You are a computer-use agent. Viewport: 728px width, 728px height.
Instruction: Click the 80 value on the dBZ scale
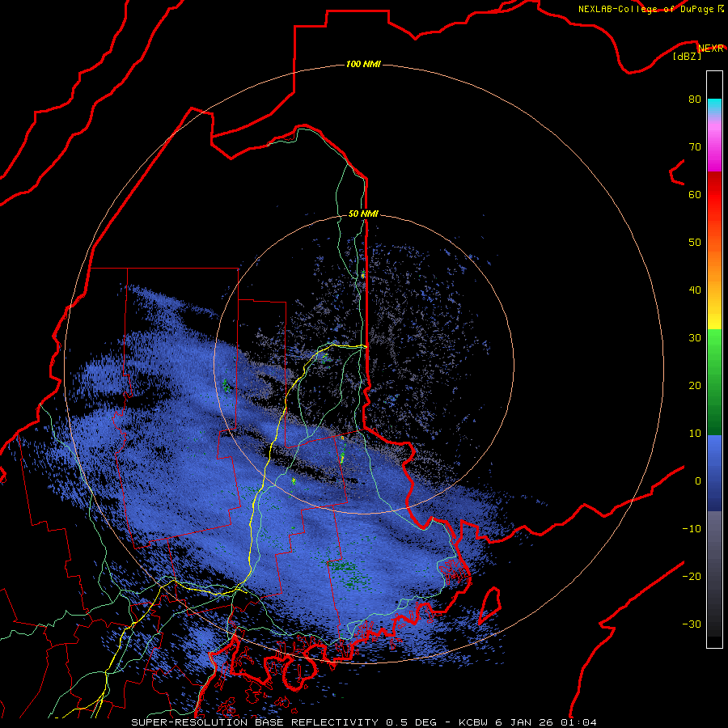pyautogui.click(x=695, y=99)
